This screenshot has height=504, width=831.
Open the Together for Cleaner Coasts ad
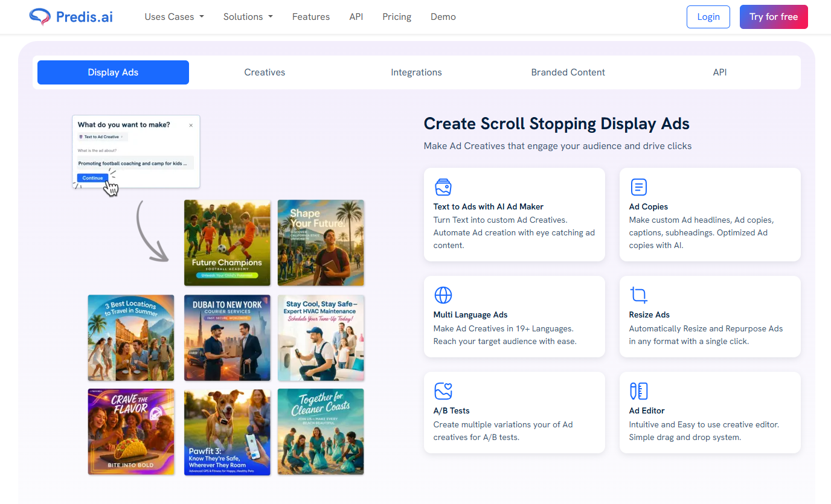tap(321, 432)
